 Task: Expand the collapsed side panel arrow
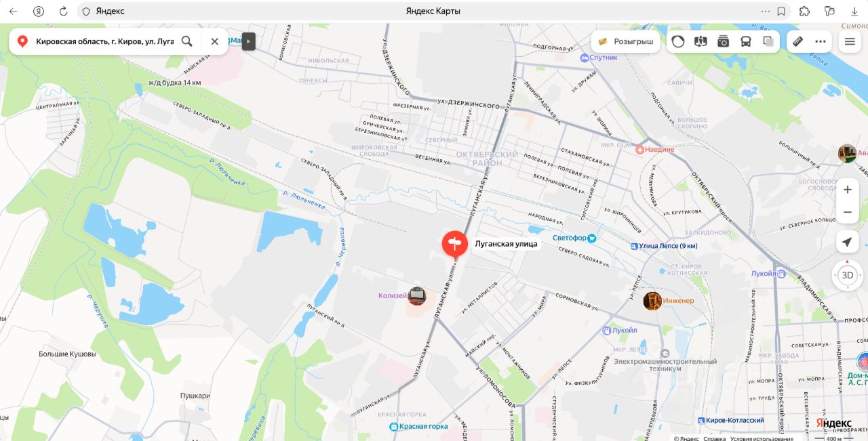click(x=248, y=41)
